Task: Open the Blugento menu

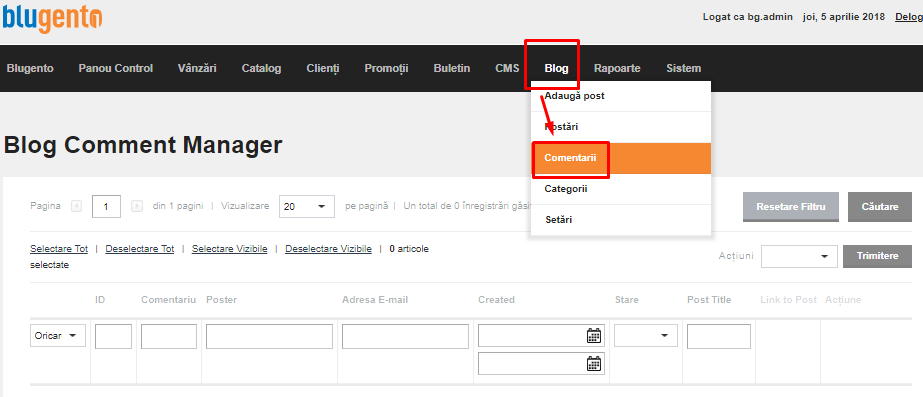Action: (x=30, y=68)
